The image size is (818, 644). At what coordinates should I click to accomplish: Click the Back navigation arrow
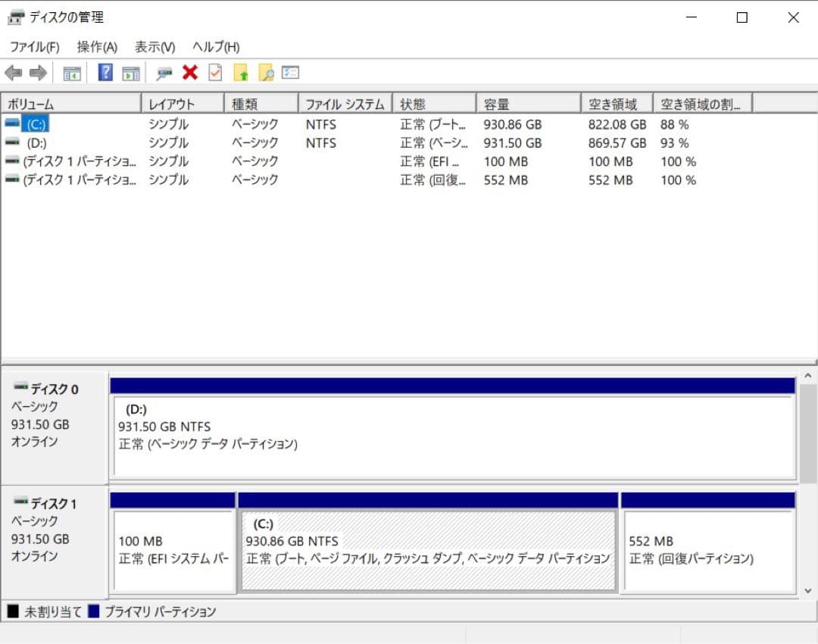pyautogui.click(x=12, y=72)
